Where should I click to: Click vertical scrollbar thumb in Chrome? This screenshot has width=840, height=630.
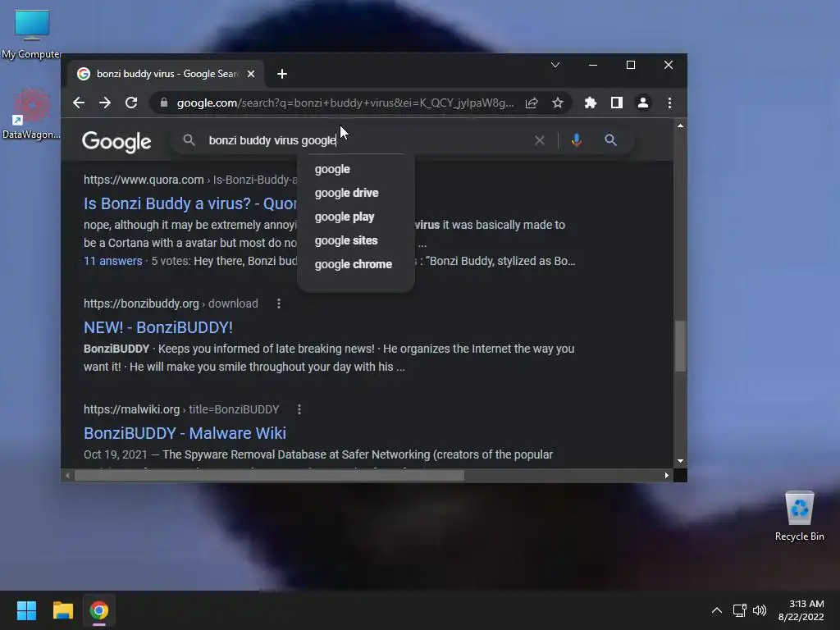pyautogui.click(x=680, y=346)
